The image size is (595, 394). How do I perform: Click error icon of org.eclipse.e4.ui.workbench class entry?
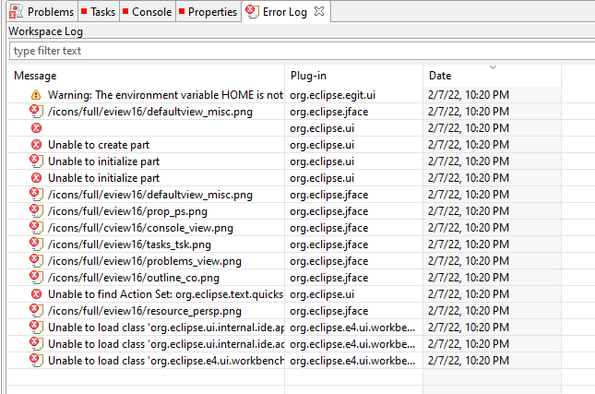[x=36, y=360]
